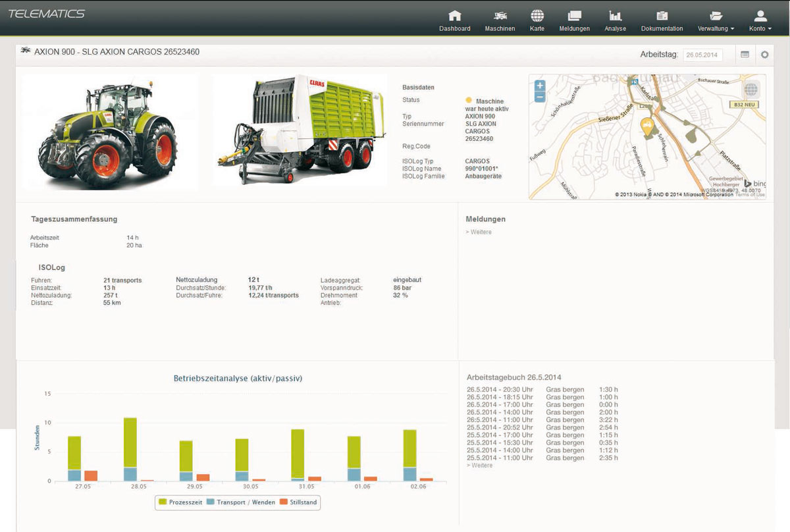Select logbook entry 25.5.2014 - 15:30 Uhr
This screenshot has width=790, height=532.
(x=542, y=442)
